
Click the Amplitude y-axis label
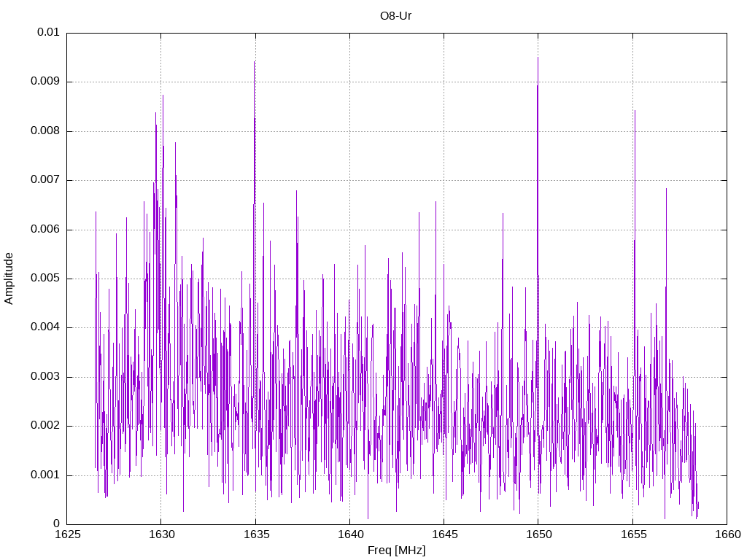pyautogui.click(x=9, y=279)
